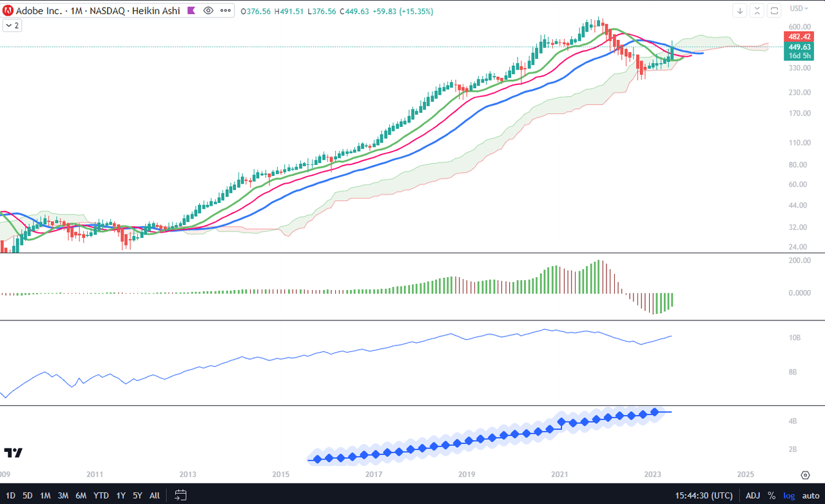Click the Adobe logo icon in the legend
Image resolution: width=825 pixels, height=504 pixels.
point(9,11)
